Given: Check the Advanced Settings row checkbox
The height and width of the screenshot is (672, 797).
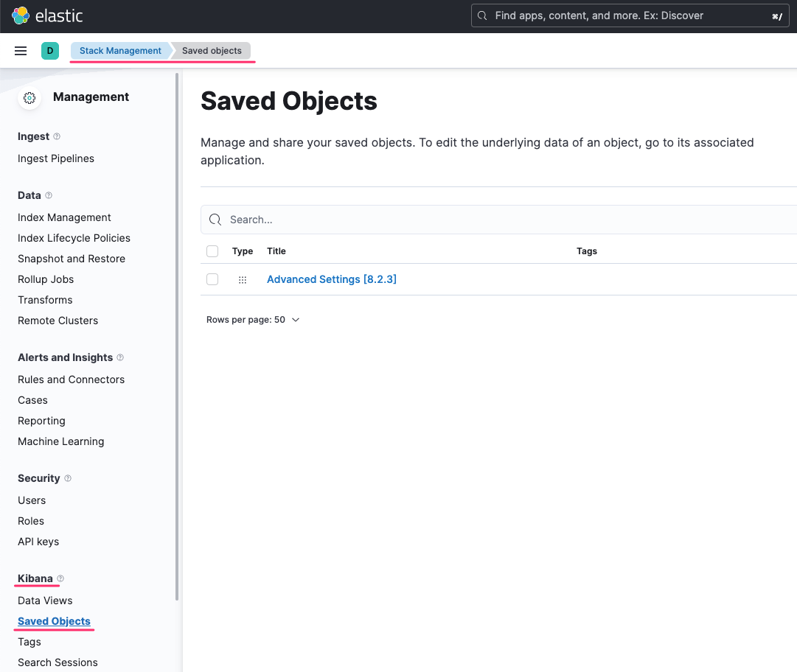Looking at the screenshot, I should pos(212,279).
